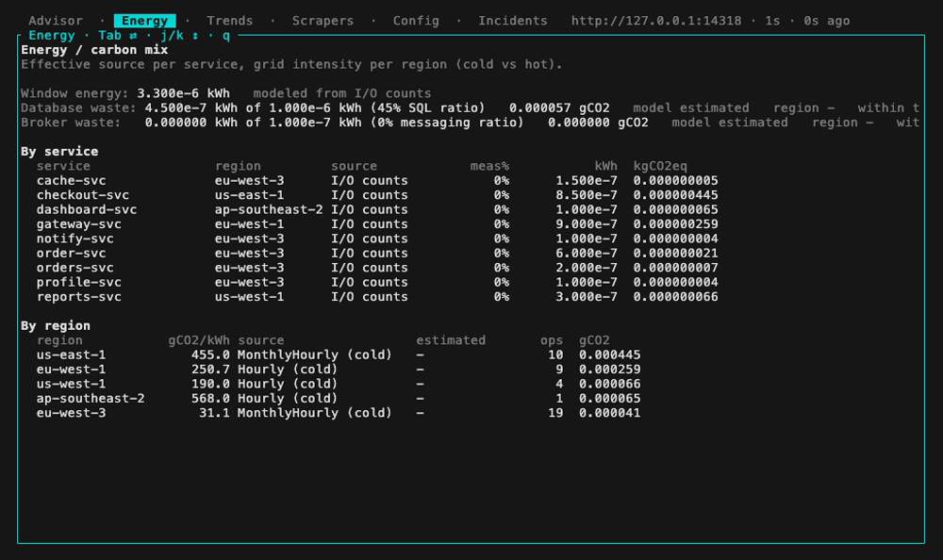
Task: Select the eu-west-1 row in By region
Action: pyautogui.click(x=339, y=370)
